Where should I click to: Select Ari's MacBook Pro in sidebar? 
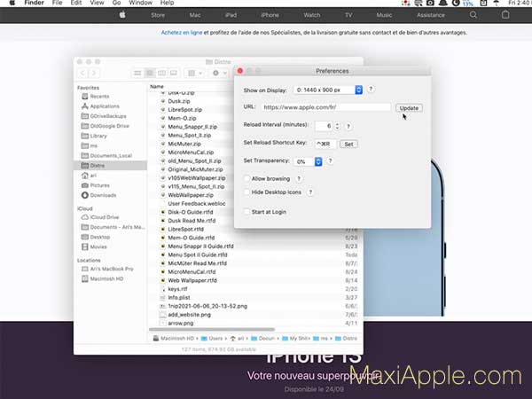(112, 269)
